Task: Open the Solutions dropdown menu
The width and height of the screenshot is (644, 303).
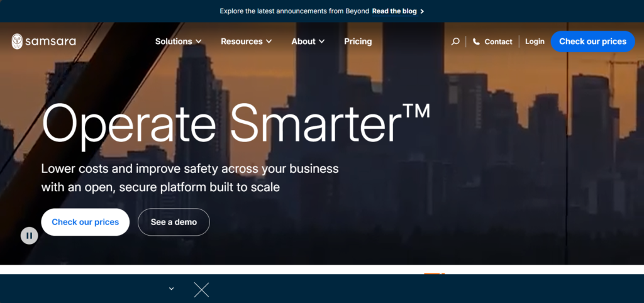Action: [178, 41]
